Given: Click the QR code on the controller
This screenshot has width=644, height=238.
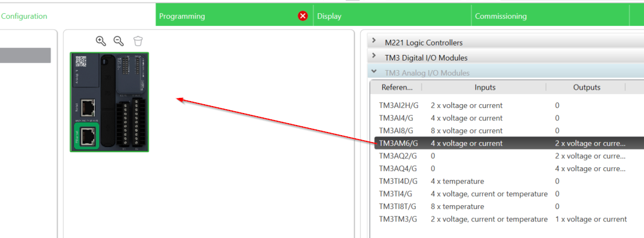Looking at the screenshot, I should tap(81, 61).
